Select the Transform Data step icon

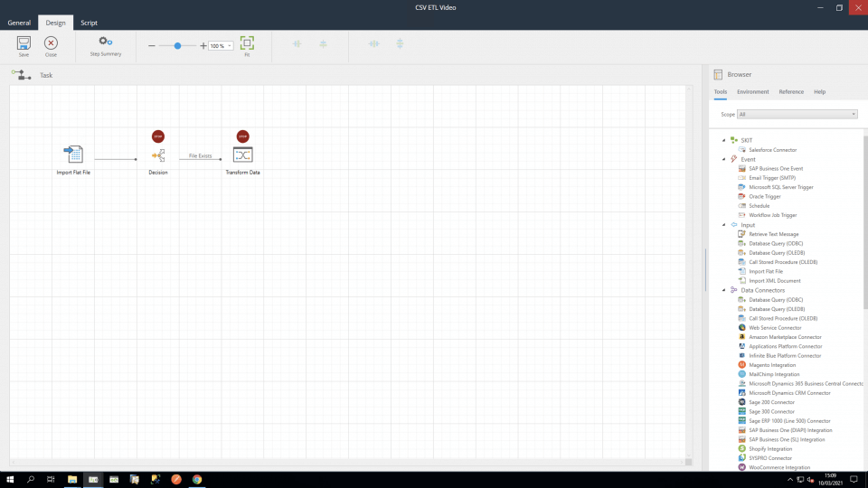click(242, 155)
